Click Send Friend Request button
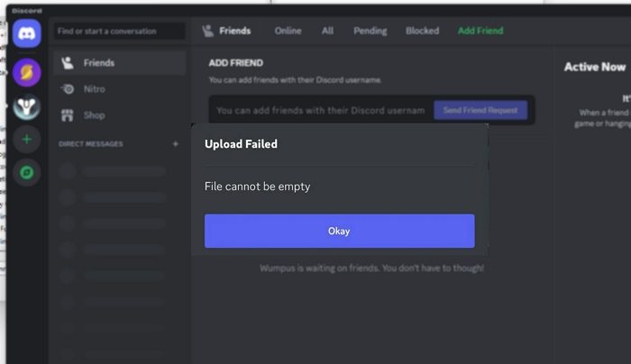This screenshot has height=364, width=631. click(480, 110)
